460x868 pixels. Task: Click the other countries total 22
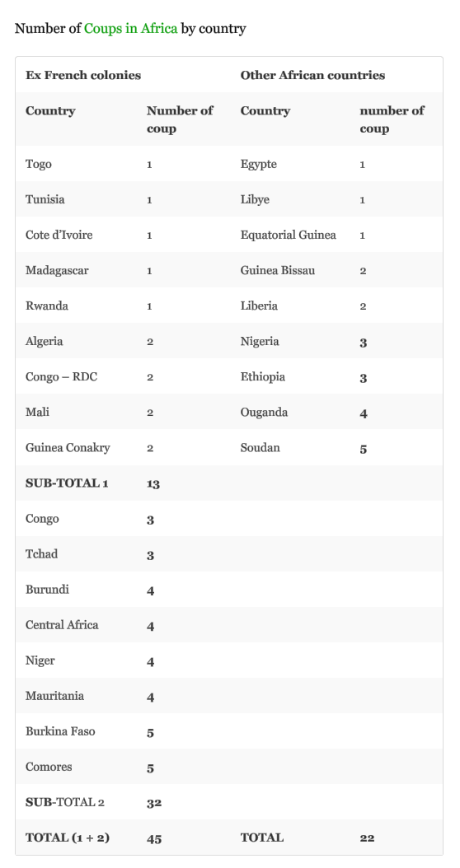tap(367, 838)
